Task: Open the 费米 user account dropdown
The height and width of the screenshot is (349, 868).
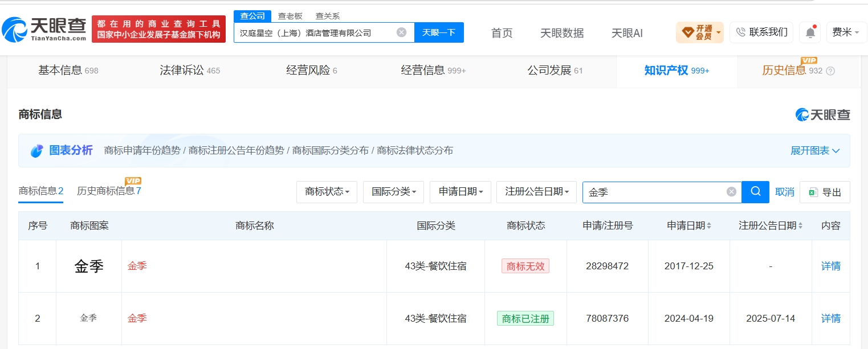Action: pyautogui.click(x=846, y=32)
